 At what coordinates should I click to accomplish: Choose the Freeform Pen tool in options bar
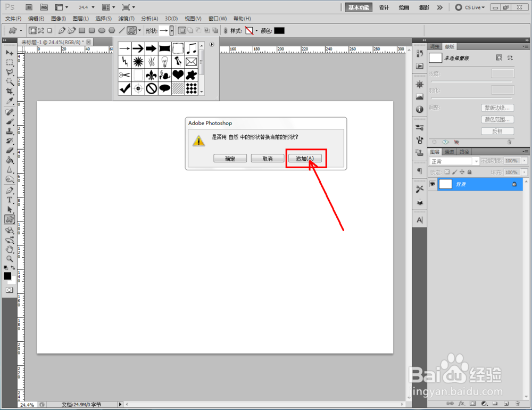tap(72, 30)
